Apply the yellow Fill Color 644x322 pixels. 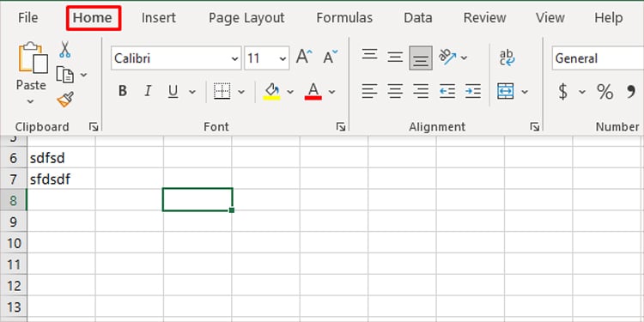coord(271,91)
